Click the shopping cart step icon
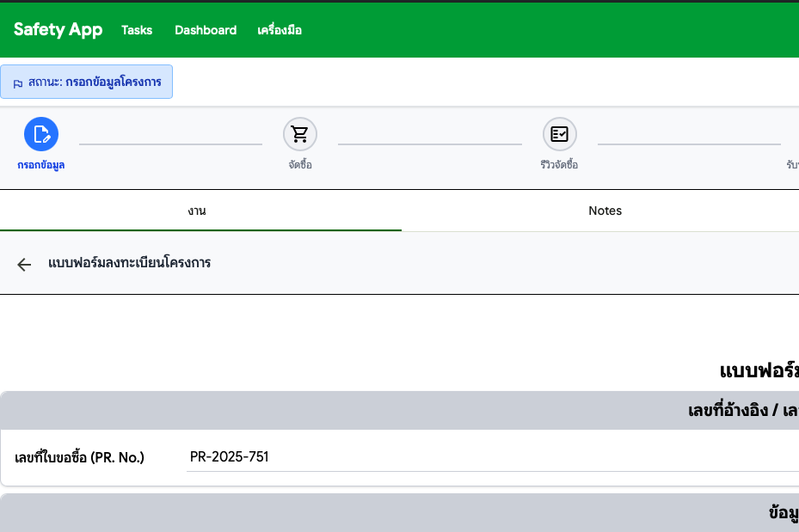Viewport: 799px width, 532px height. click(x=300, y=134)
